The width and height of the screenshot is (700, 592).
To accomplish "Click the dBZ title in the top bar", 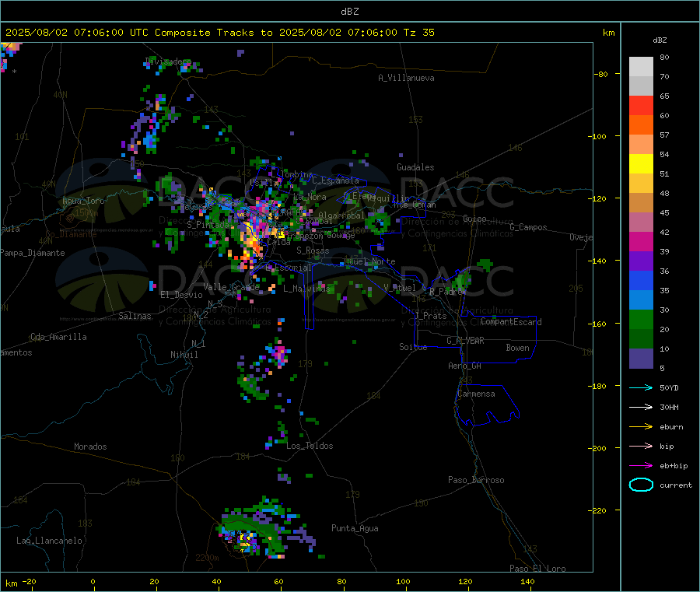I will [349, 12].
